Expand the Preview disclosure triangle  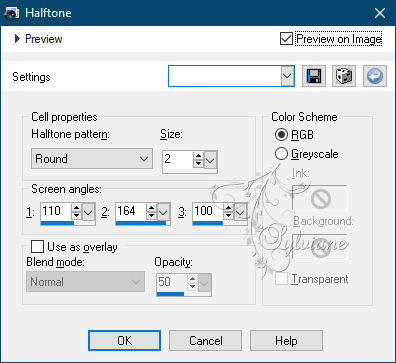[17, 39]
